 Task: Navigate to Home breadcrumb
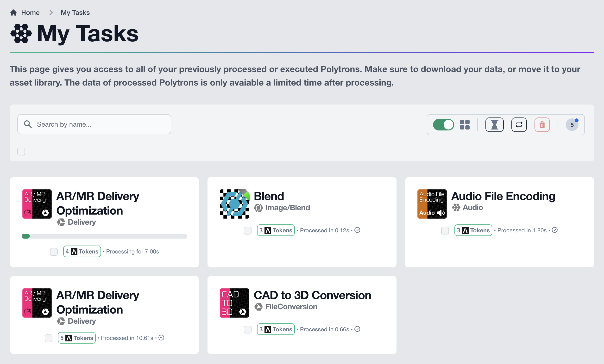(x=30, y=12)
